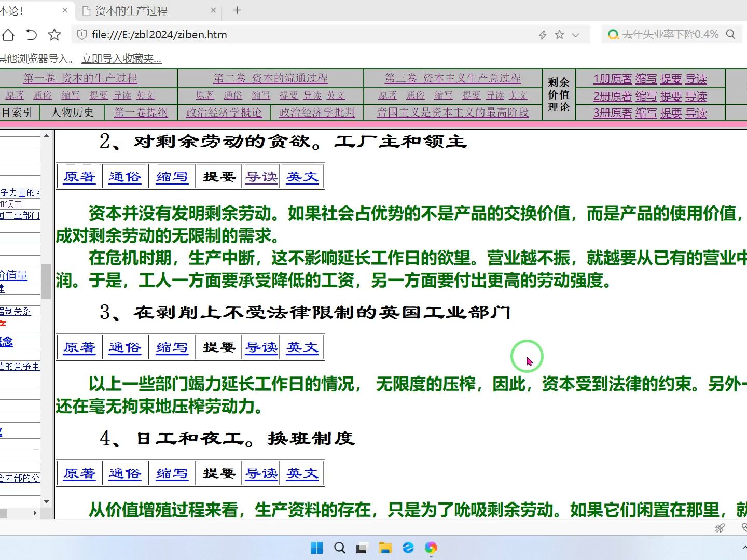747x560 pixels.
Task: Open File Explorer from taskbar
Action: tap(385, 548)
